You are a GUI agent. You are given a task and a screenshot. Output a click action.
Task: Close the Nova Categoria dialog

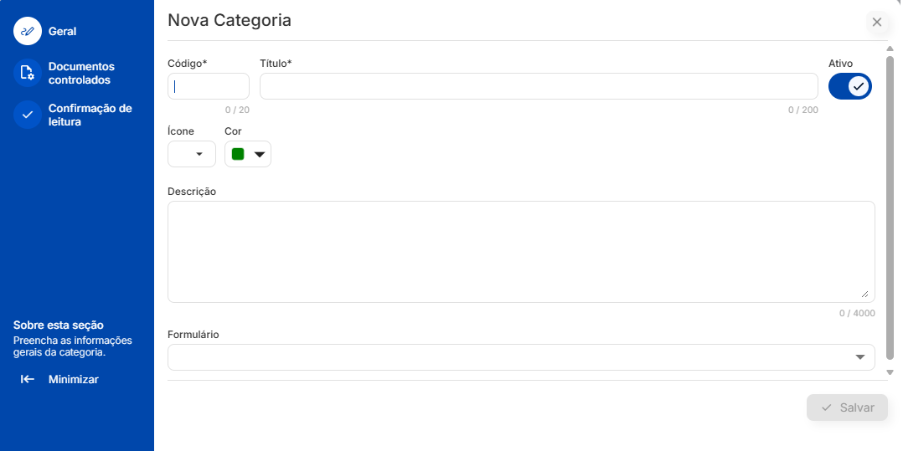[877, 22]
